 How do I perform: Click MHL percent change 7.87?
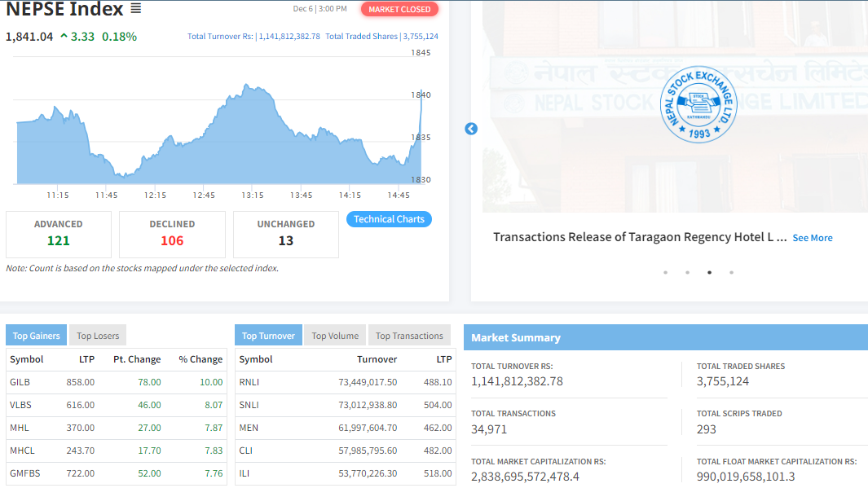click(x=214, y=428)
